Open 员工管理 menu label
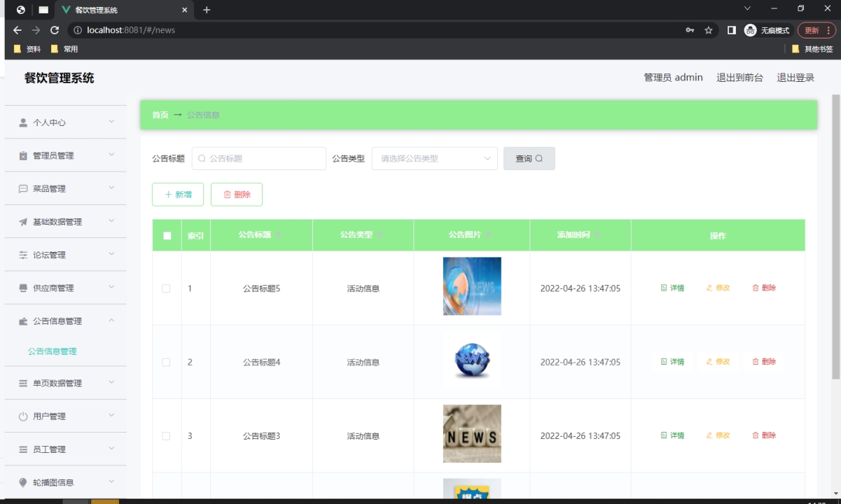This screenshot has width=841, height=504. pyautogui.click(x=49, y=449)
